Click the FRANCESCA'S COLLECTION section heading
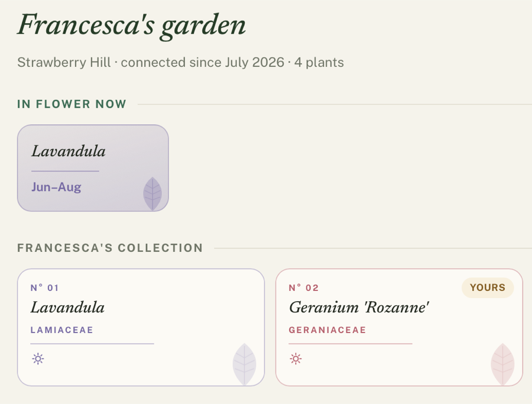The height and width of the screenshot is (404, 532). point(111,248)
